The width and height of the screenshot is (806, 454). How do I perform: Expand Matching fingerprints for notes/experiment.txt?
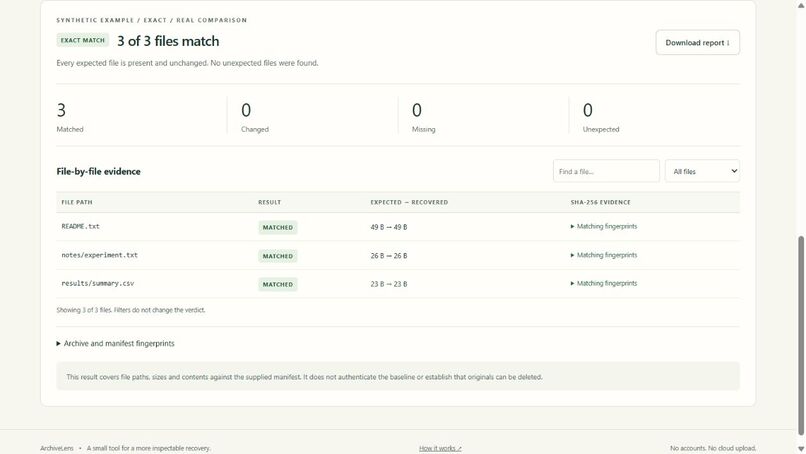603,255
